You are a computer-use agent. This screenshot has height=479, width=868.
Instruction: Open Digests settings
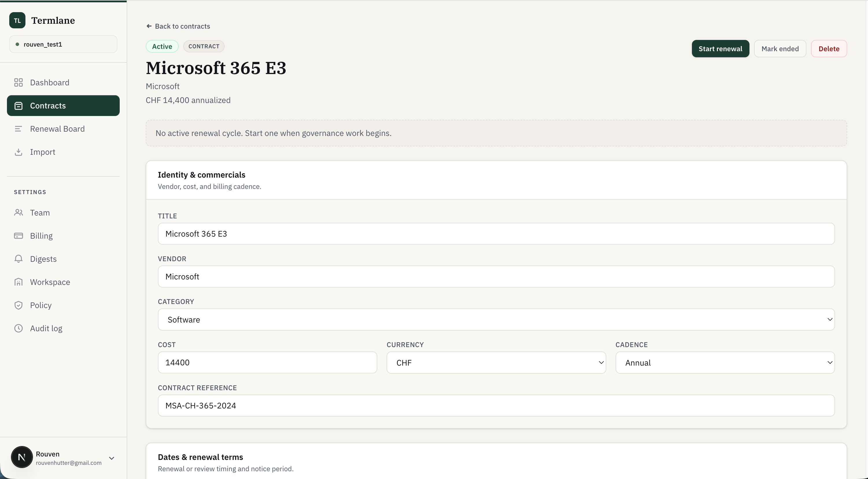(x=63, y=259)
